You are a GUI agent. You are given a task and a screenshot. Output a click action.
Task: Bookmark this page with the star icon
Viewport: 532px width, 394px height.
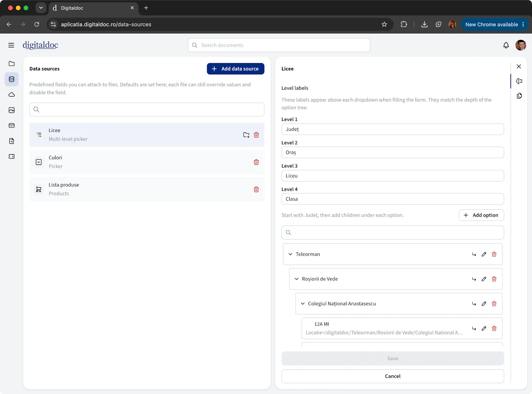[x=384, y=24]
